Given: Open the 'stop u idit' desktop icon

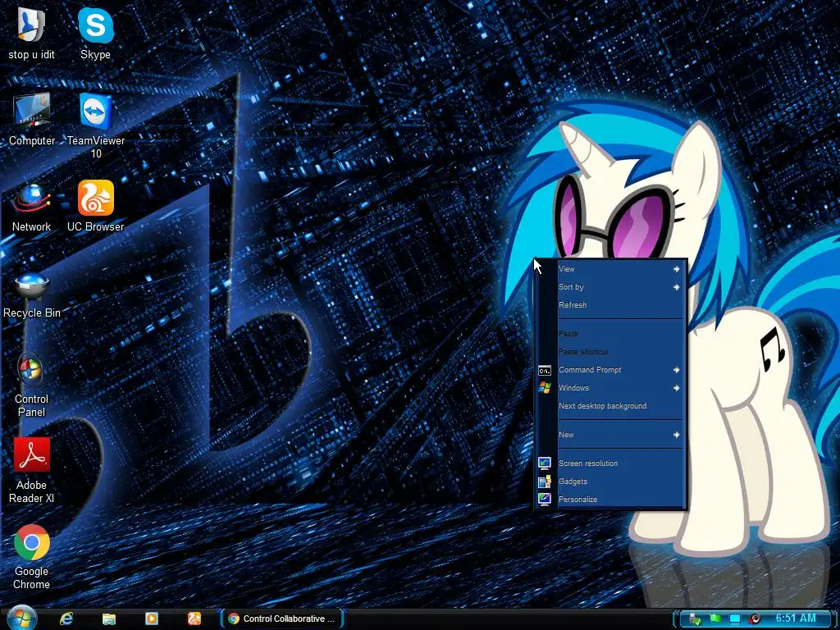Looking at the screenshot, I should pyautogui.click(x=31, y=32).
